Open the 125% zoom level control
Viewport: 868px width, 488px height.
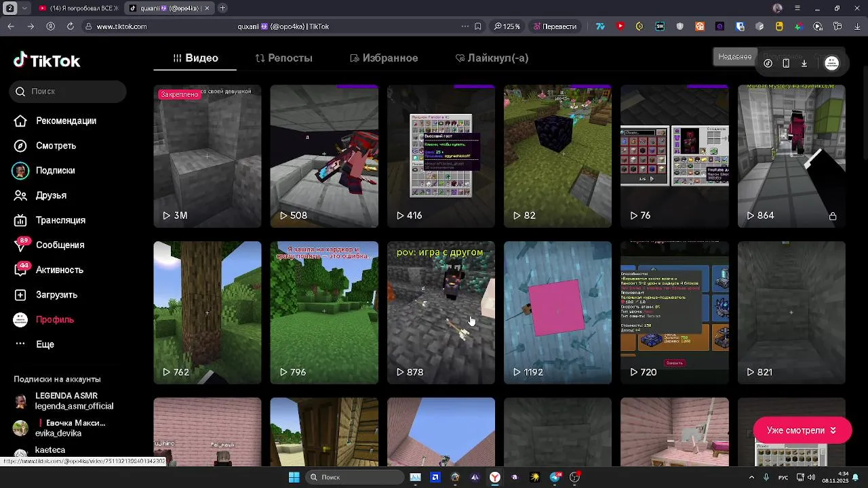coord(507,26)
